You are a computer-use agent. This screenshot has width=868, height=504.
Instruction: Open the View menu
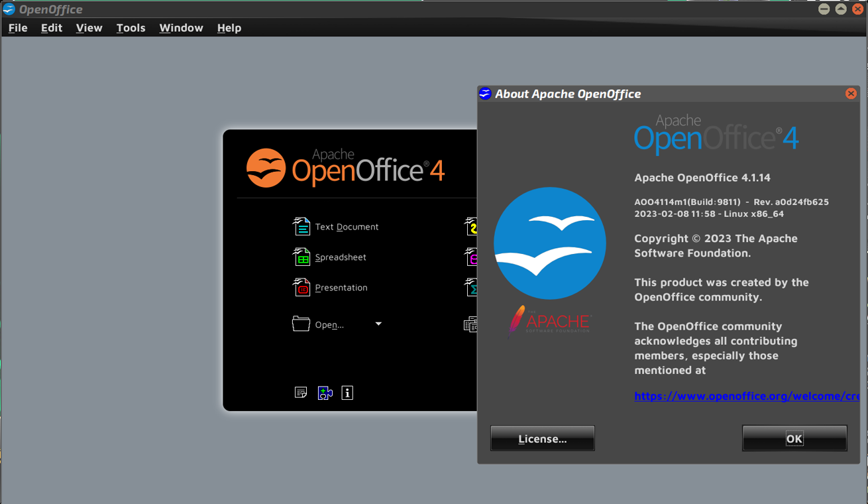pyautogui.click(x=89, y=28)
